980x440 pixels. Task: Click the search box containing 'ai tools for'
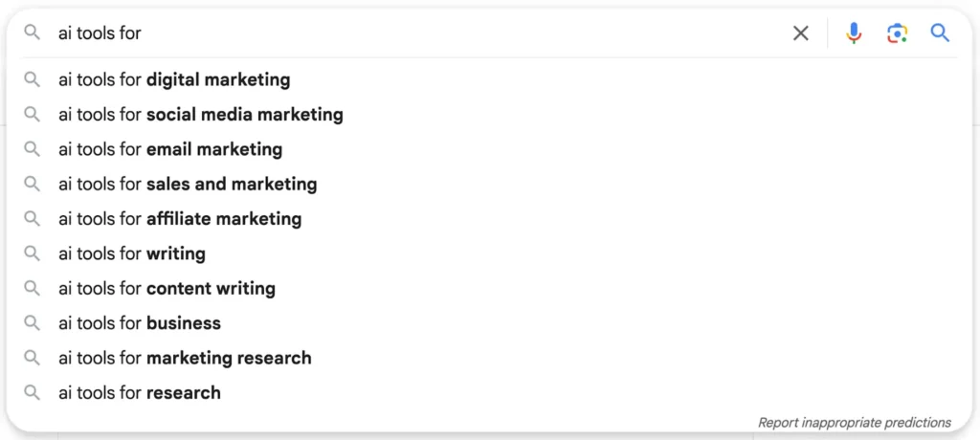[x=412, y=33]
